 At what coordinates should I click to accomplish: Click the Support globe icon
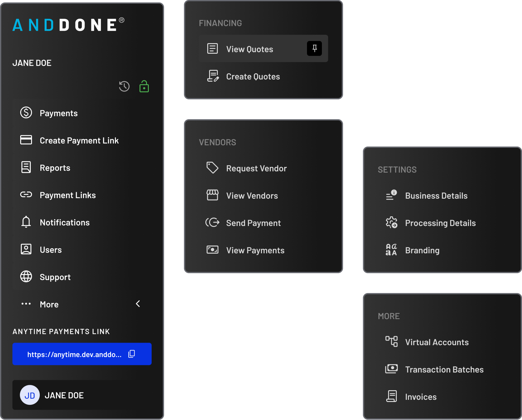(x=26, y=277)
